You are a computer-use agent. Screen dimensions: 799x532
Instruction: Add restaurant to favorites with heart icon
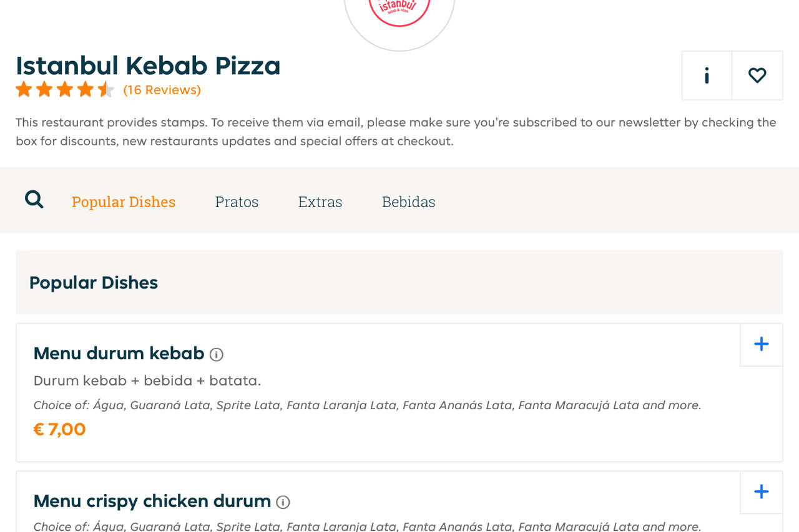coord(757,75)
